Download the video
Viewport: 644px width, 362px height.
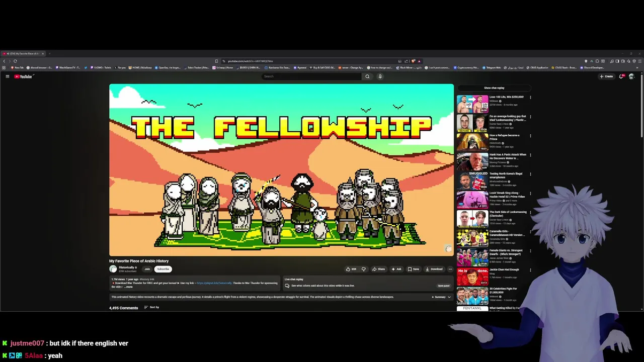click(434, 269)
